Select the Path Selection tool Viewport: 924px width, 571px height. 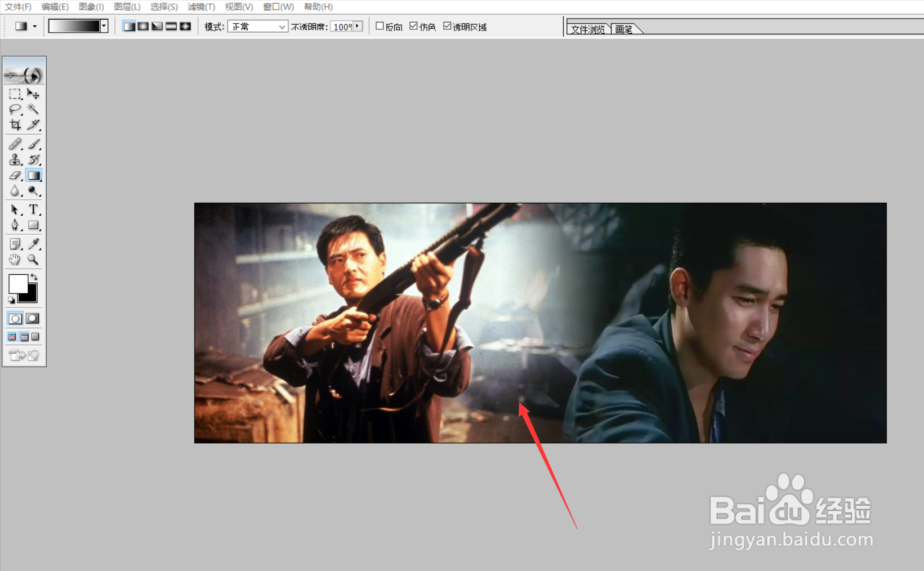click(15, 209)
